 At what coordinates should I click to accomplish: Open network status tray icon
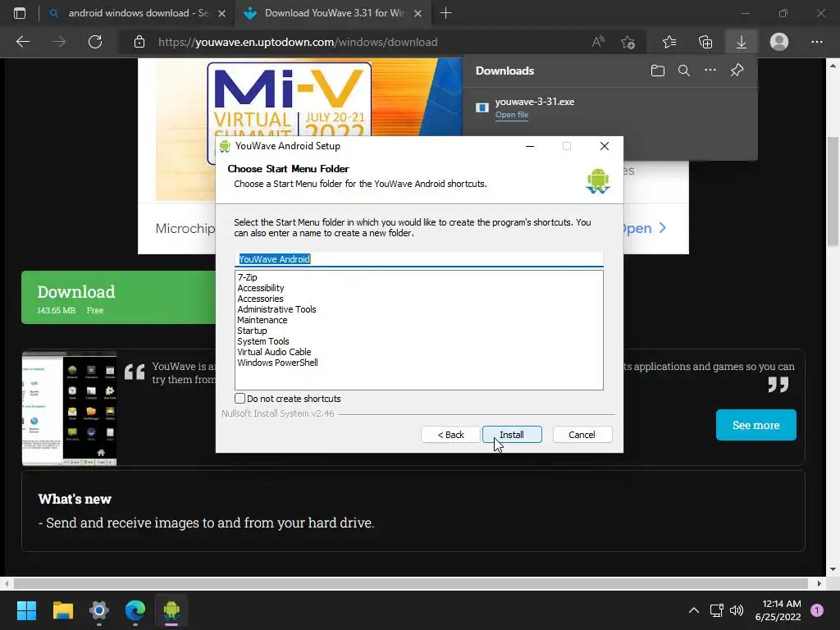pos(717,610)
